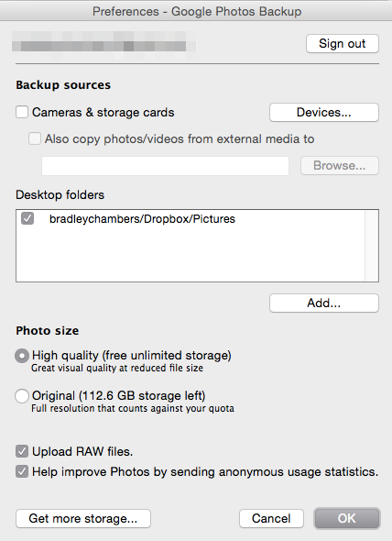Open Get more storage...
Image resolution: width=392 pixels, height=541 pixels.
tap(83, 518)
